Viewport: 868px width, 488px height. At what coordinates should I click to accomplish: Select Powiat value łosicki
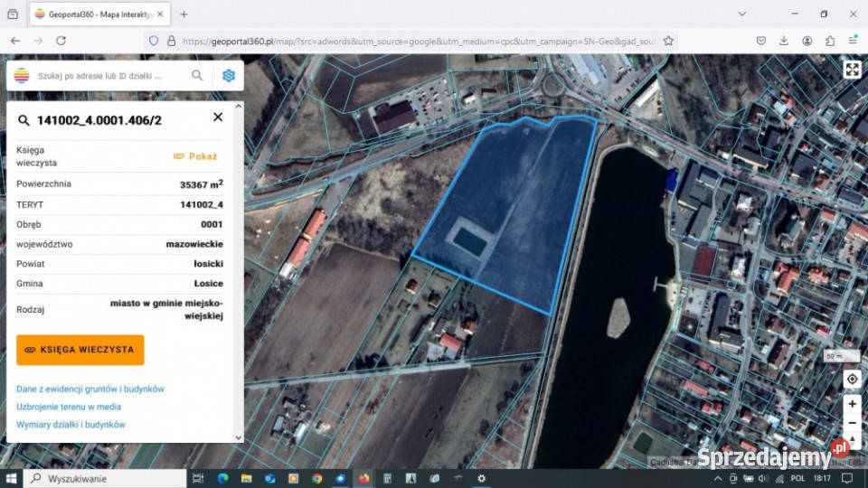tap(208, 264)
